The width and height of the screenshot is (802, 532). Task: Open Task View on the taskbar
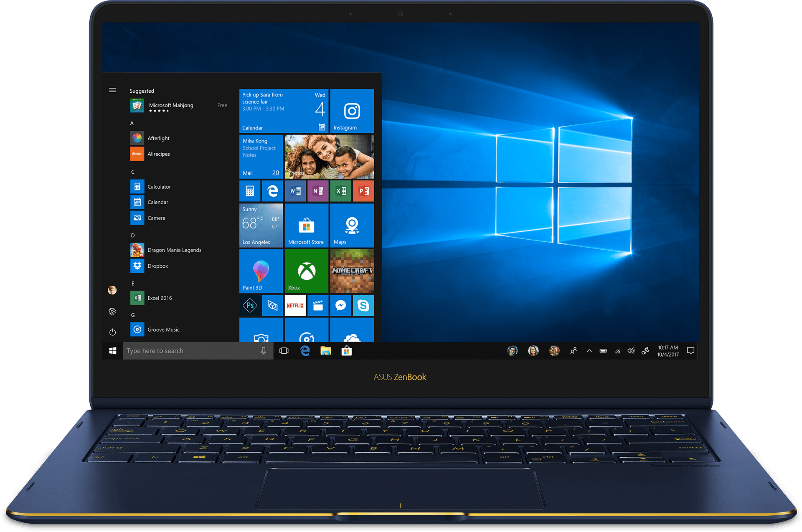284,351
